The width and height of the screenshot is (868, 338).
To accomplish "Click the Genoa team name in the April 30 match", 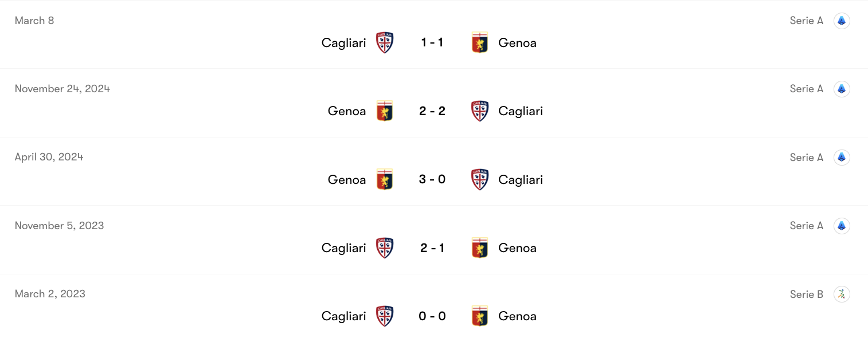I will [347, 179].
